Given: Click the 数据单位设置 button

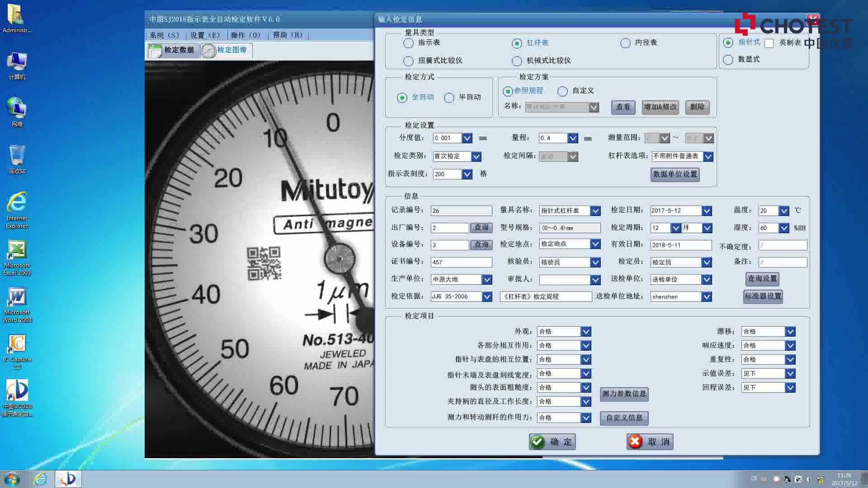Looking at the screenshot, I should pyautogui.click(x=675, y=174).
